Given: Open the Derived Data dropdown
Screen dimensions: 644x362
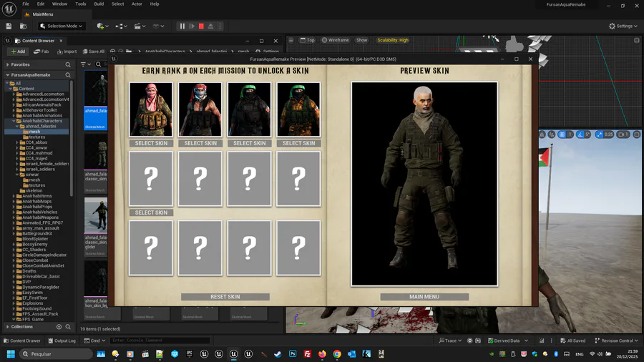Looking at the screenshot, I should pos(507,341).
